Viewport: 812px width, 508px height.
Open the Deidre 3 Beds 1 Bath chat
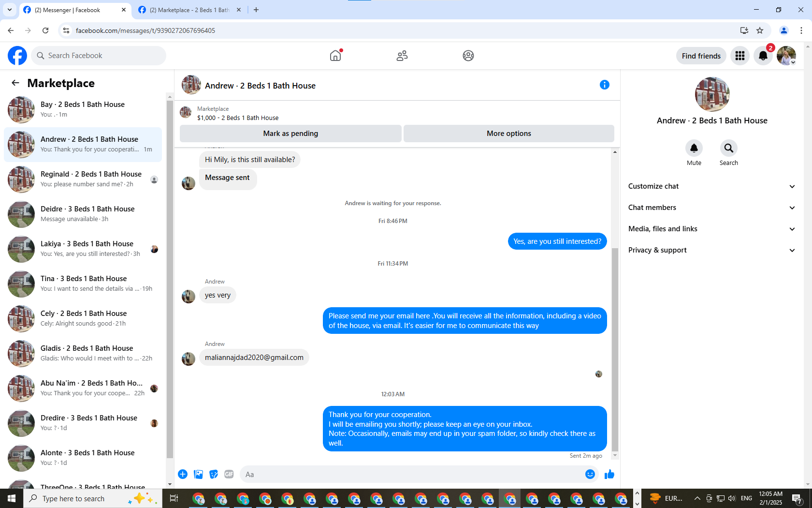[83, 214]
